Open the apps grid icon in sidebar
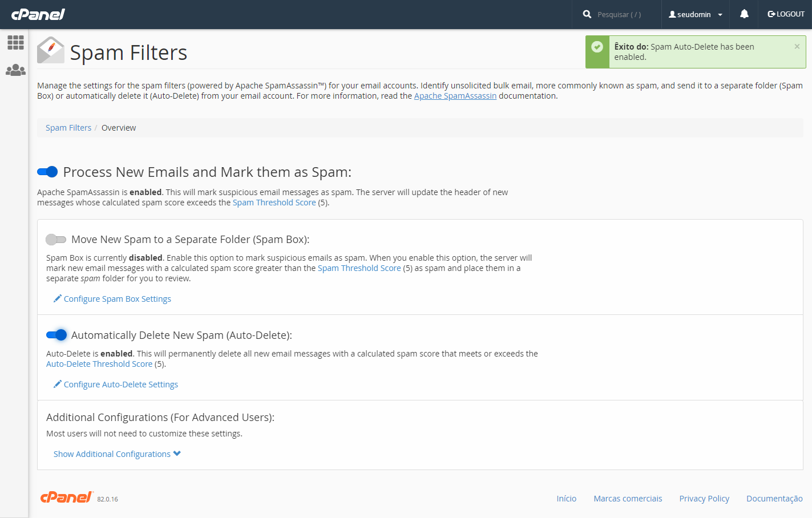 click(x=15, y=42)
